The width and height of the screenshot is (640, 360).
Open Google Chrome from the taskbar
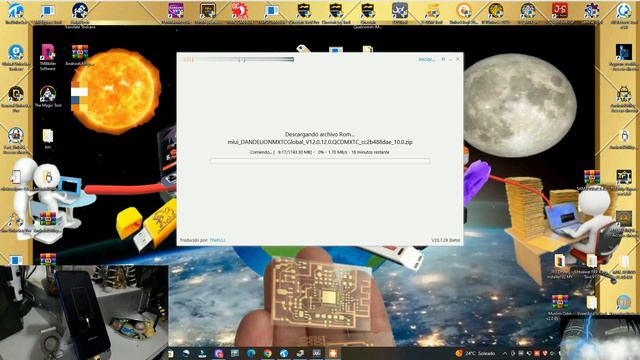click(x=267, y=353)
